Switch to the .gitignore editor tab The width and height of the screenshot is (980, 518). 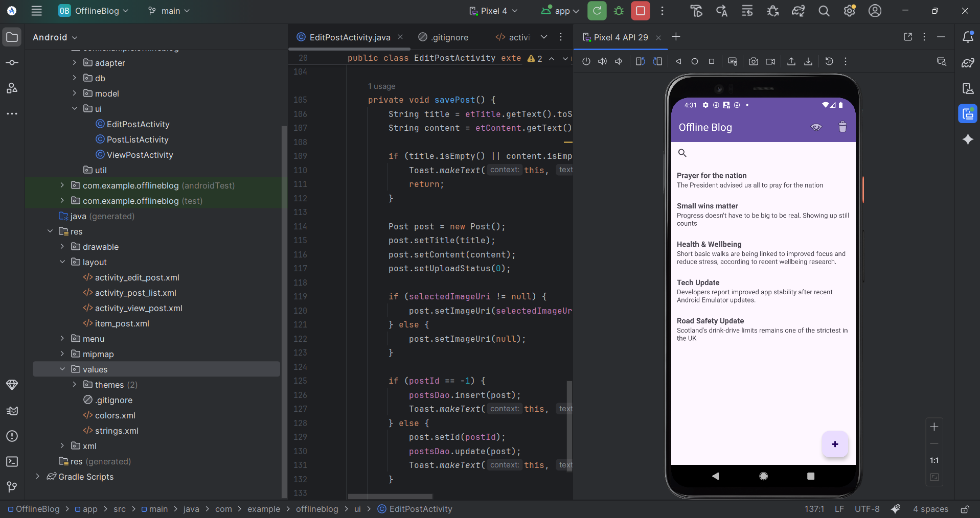pos(443,37)
